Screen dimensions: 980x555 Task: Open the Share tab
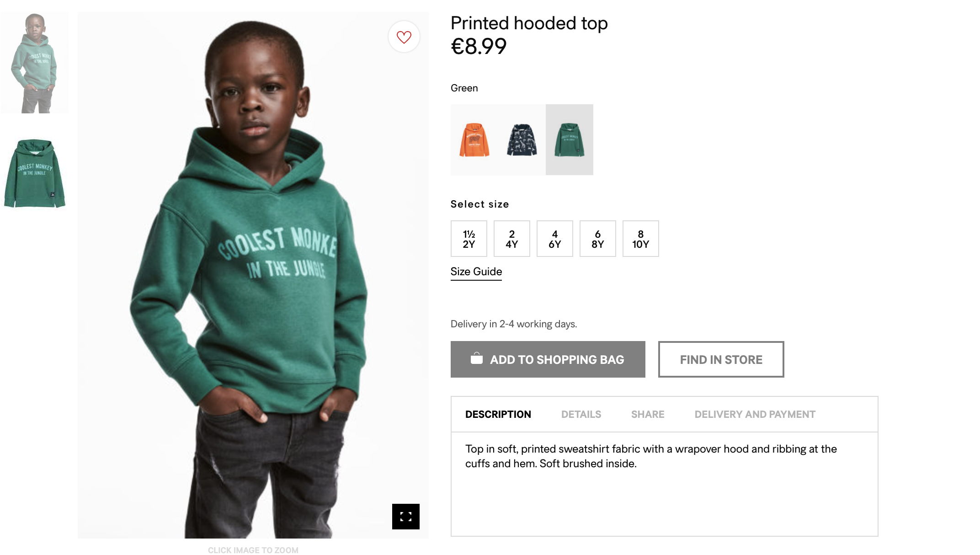[647, 414]
